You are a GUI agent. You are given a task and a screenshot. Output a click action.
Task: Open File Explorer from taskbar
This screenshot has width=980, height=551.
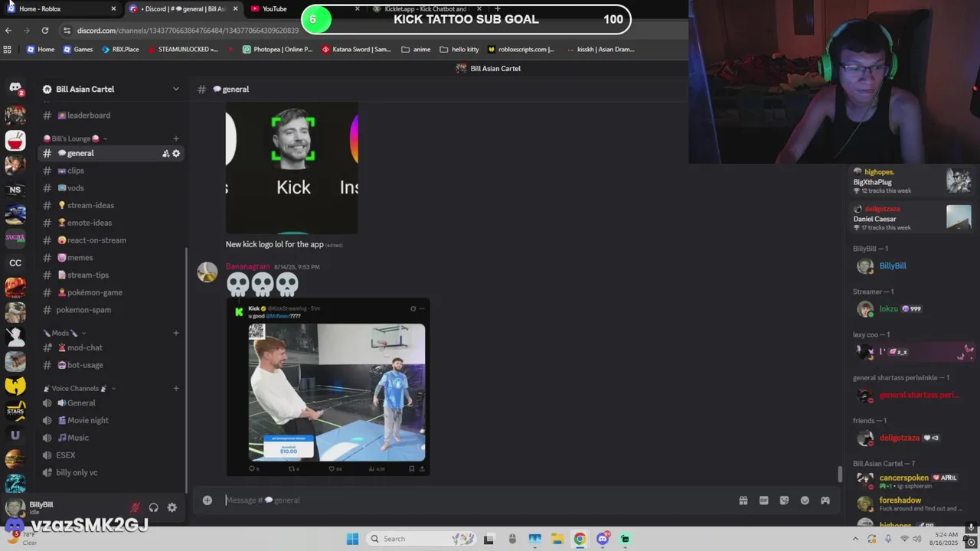557,539
